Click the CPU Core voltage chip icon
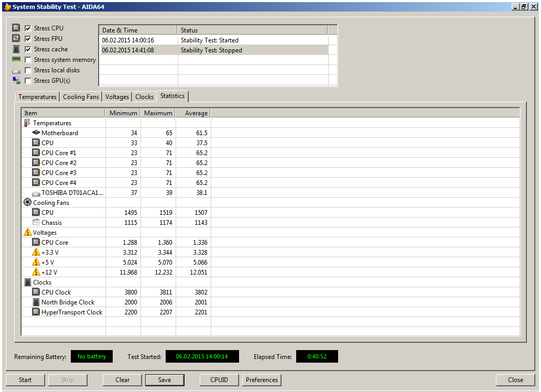This screenshot has height=392, width=541. [36, 242]
